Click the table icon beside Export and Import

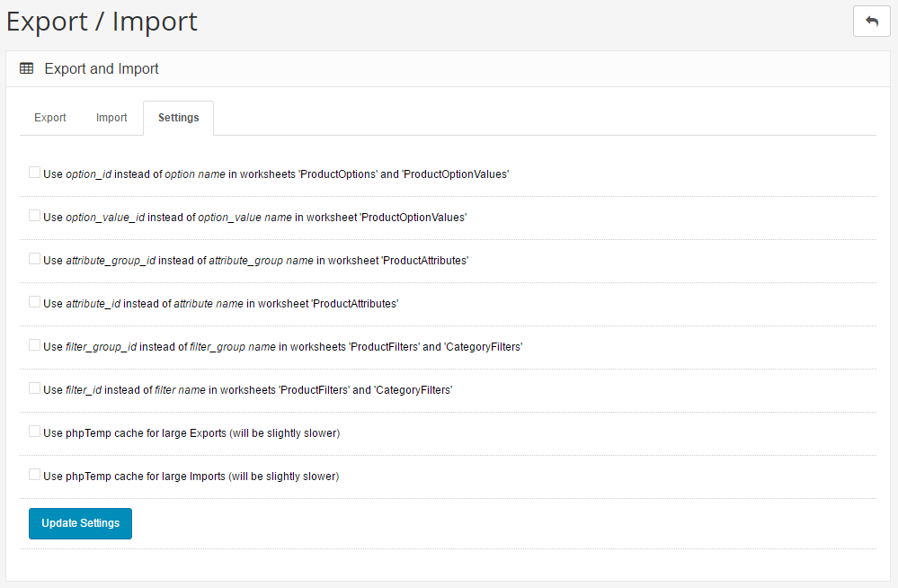[26, 68]
